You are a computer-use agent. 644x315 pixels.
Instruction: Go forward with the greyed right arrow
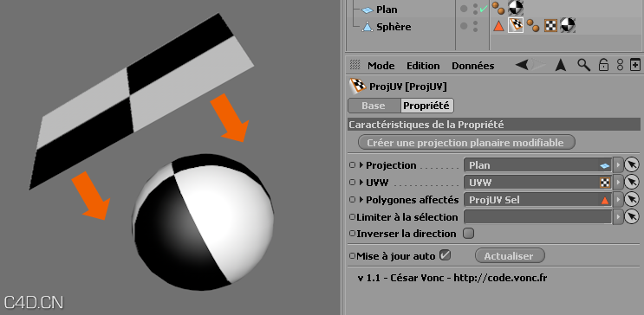[x=539, y=65]
